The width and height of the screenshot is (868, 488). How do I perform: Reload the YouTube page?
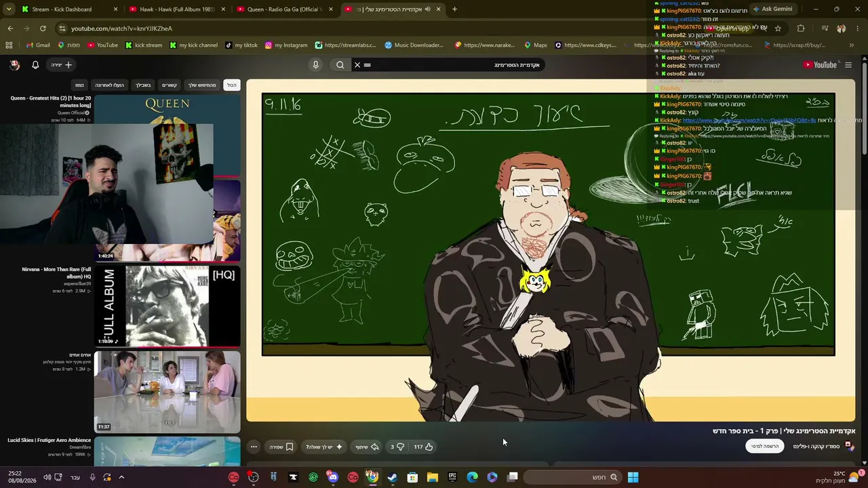[x=43, y=28]
